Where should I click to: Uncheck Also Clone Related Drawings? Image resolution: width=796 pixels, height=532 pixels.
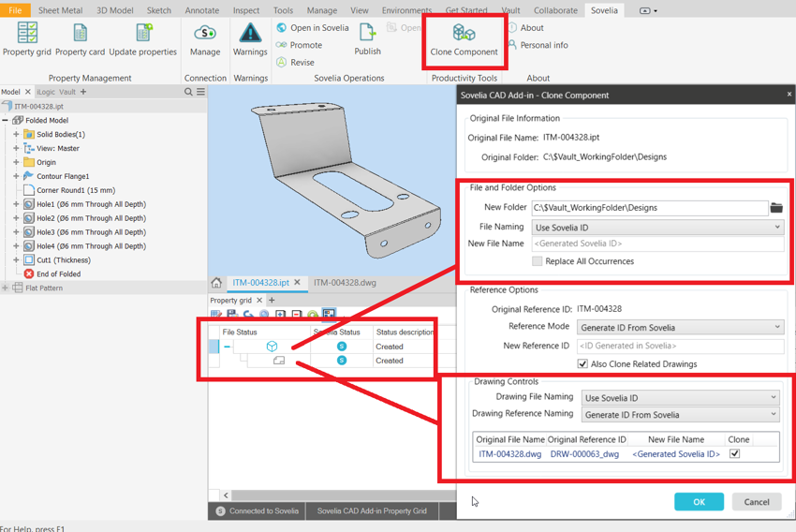[x=582, y=364]
